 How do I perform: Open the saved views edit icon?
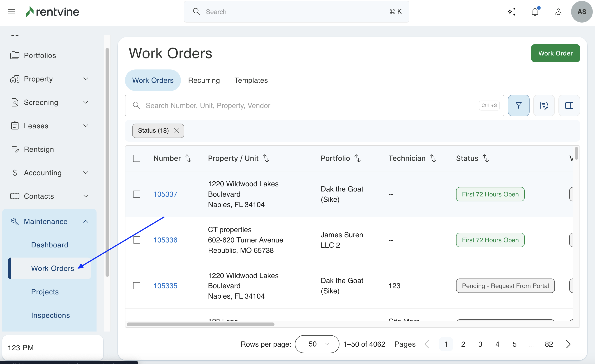point(544,106)
